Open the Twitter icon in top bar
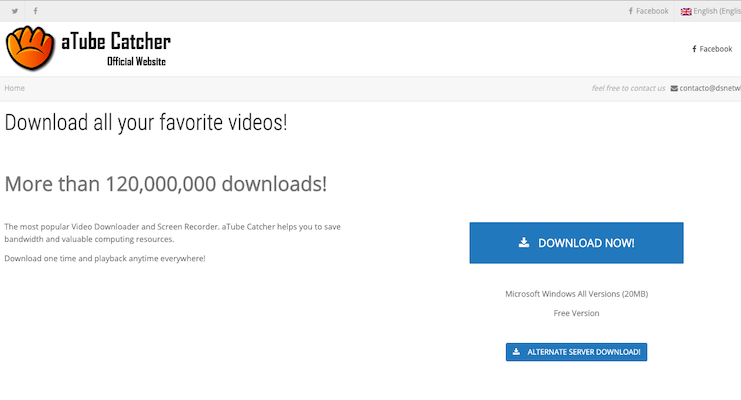741x400 pixels. [15, 11]
